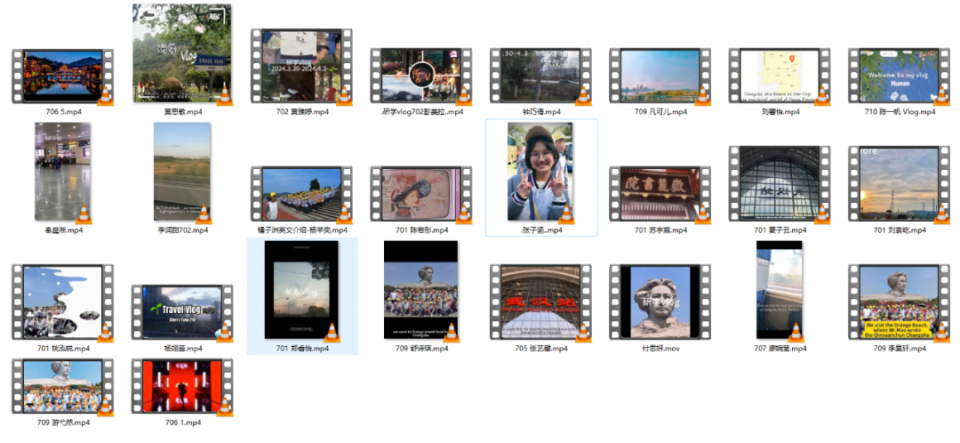Click the 李润朗702.mp4 portrait video
The height and width of the screenshot is (443, 960).
click(x=182, y=172)
